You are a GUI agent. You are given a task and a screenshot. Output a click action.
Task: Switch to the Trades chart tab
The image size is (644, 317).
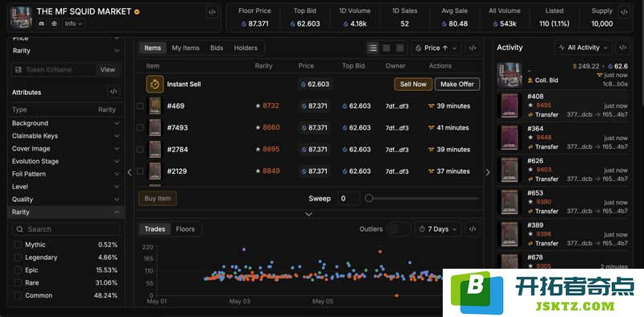155,229
